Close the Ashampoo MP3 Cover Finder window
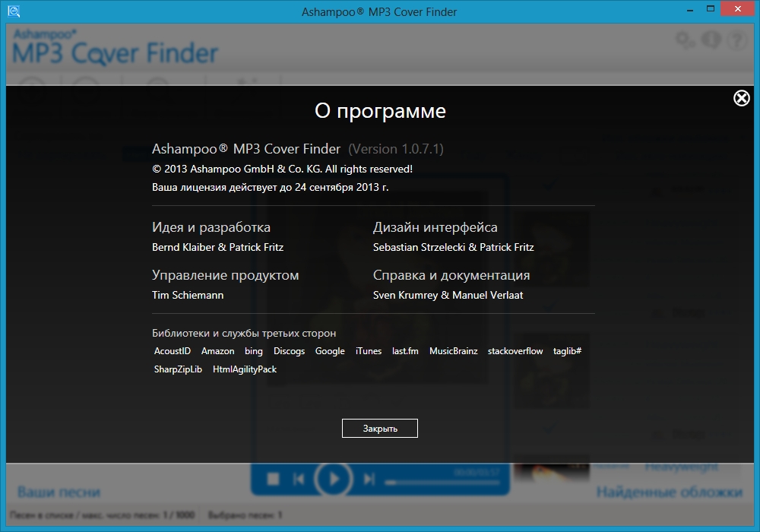 [738, 8]
